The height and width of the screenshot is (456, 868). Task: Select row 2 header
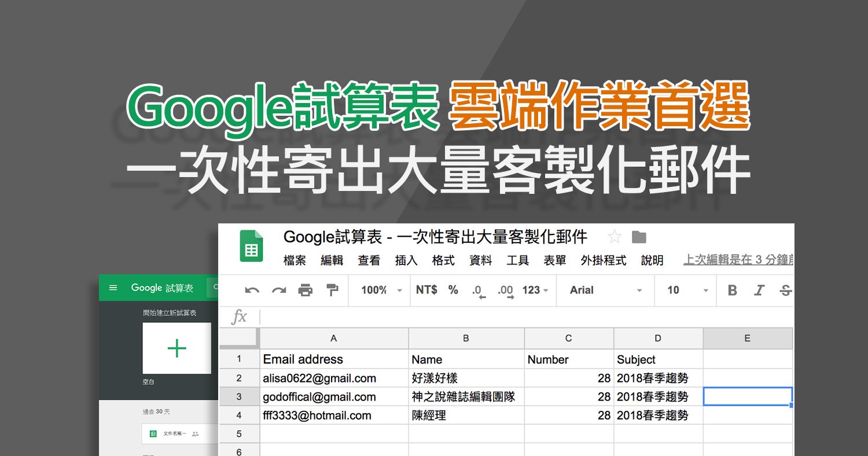(x=239, y=378)
